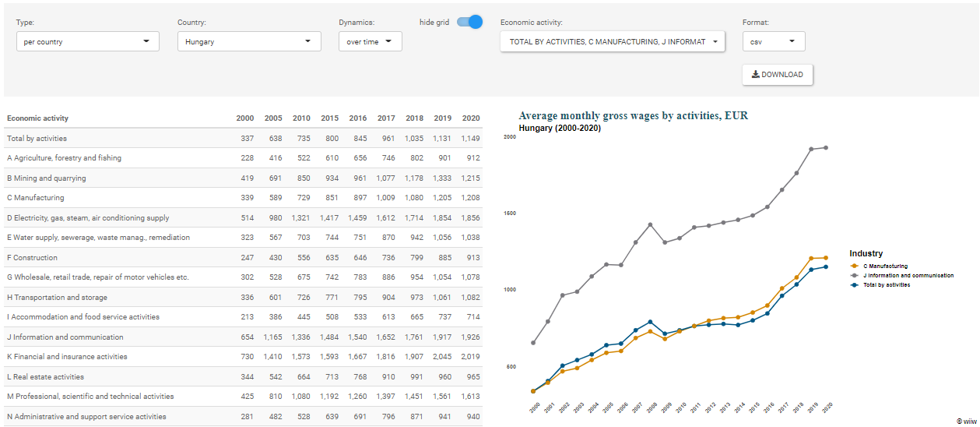Open the Type dropdown set to per country
980x427 pixels.
point(87,41)
